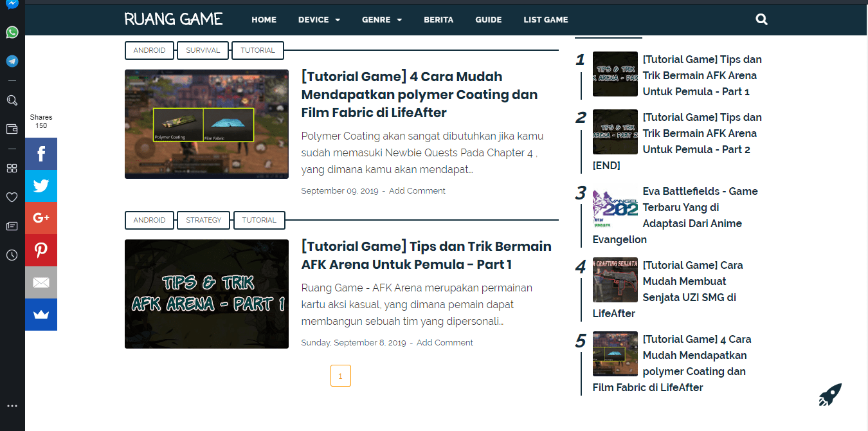868x431 pixels.
Task: Open AFK Arena Part 1 thumbnail in main list
Action: [x=206, y=294]
